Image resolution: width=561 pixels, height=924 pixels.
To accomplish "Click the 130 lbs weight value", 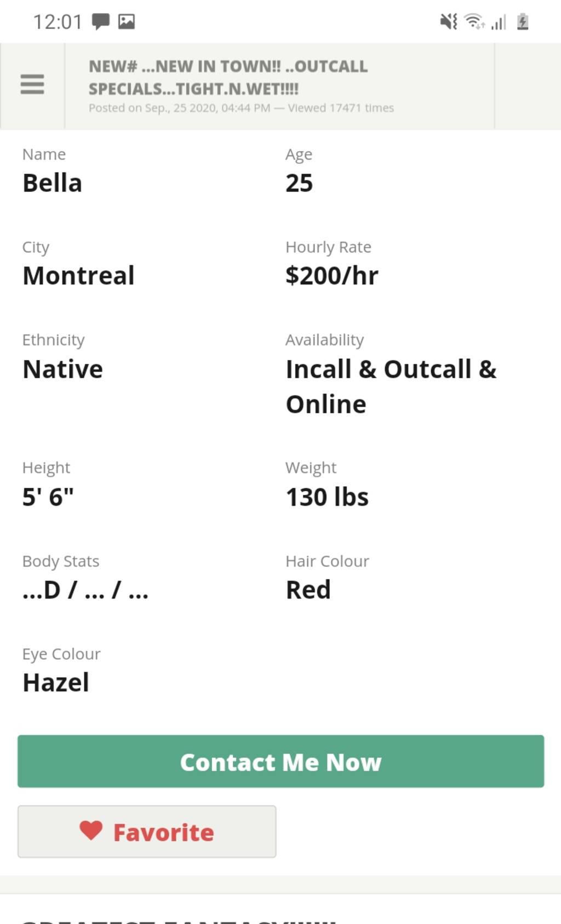I will tap(327, 497).
